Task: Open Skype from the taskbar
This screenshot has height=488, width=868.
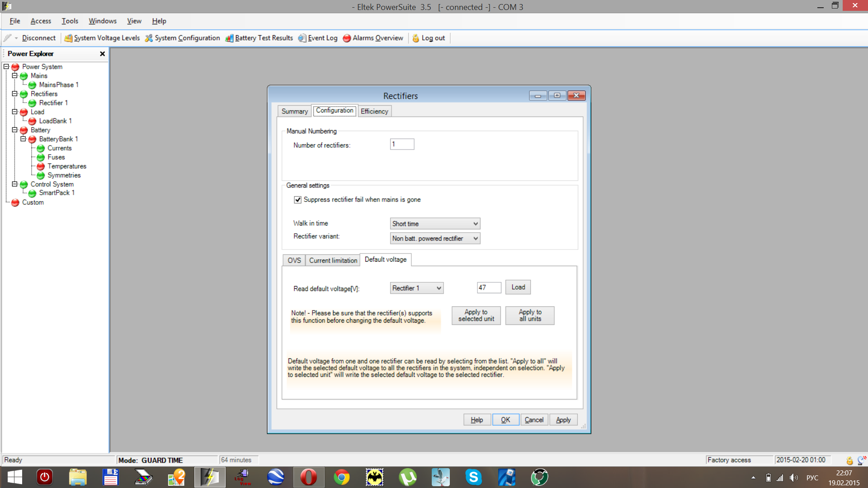Action: 473,477
